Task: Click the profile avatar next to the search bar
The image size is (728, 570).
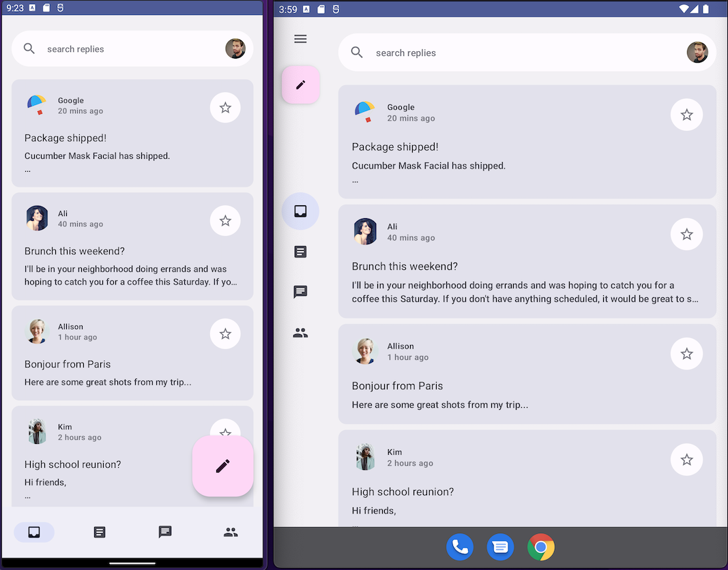Action: [x=697, y=52]
